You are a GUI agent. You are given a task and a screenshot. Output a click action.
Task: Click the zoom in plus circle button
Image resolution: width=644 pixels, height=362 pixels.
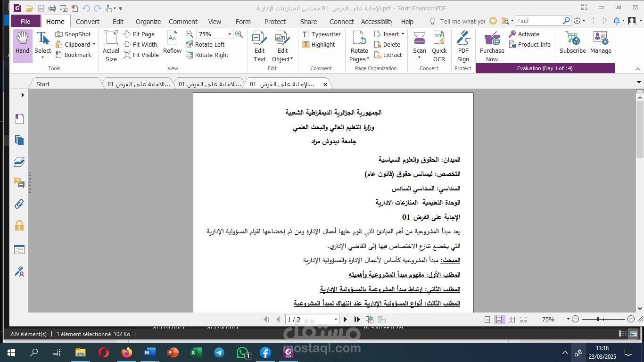tap(631, 319)
